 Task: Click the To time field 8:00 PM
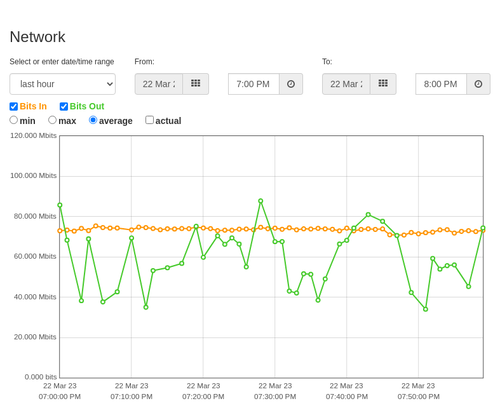[x=441, y=84]
